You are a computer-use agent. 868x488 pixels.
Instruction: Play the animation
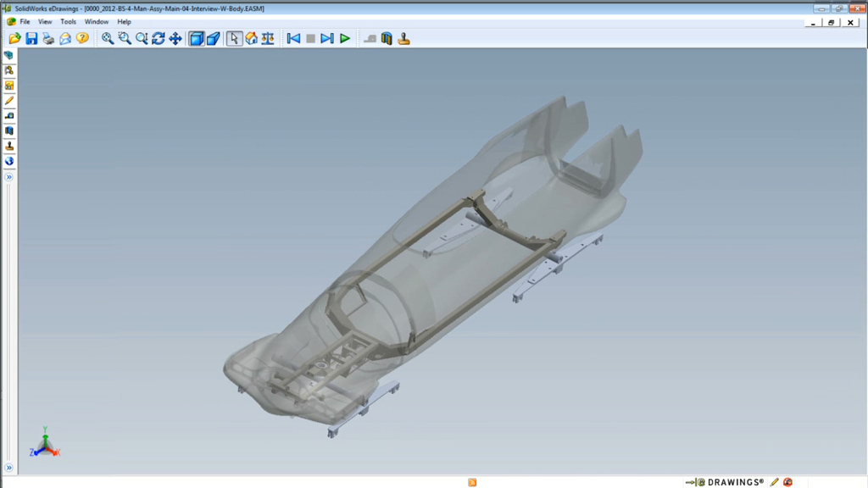click(345, 38)
